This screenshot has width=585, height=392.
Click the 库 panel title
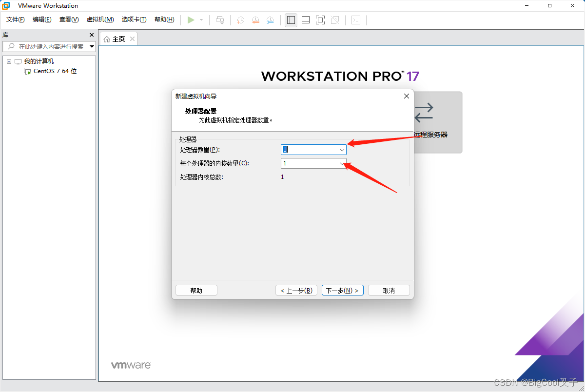(5, 35)
